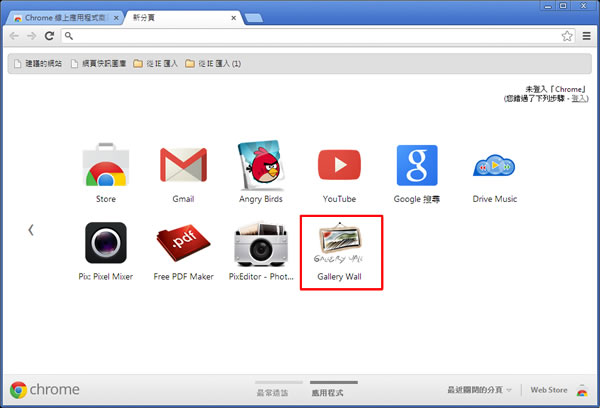
Task: Launch the Gallery Wall app
Action: coord(339,243)
